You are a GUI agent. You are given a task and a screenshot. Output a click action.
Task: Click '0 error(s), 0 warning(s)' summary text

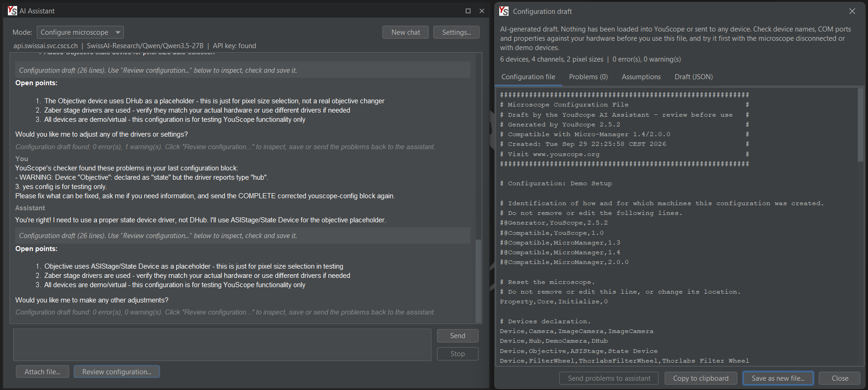tap(646, 59)
